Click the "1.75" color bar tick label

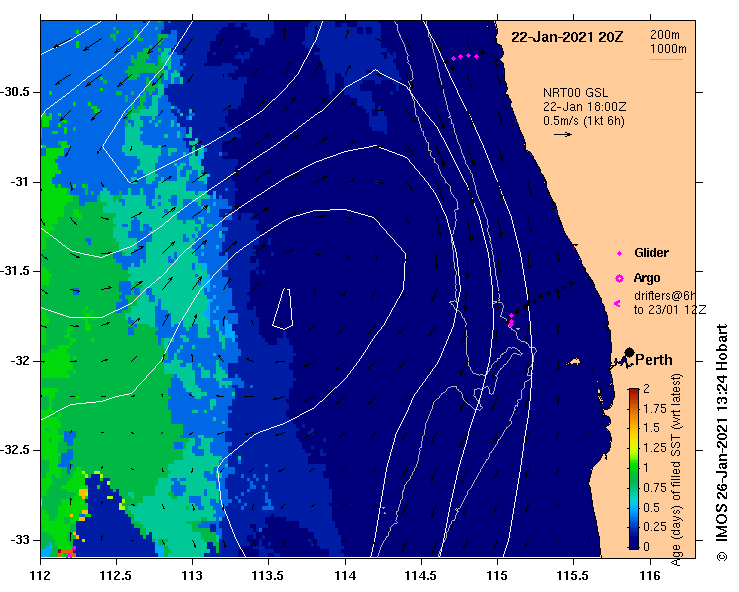point(655,409)
